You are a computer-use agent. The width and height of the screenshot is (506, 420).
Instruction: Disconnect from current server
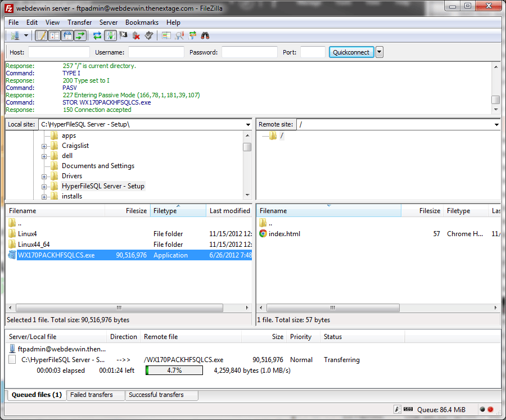tap(136, 35)
